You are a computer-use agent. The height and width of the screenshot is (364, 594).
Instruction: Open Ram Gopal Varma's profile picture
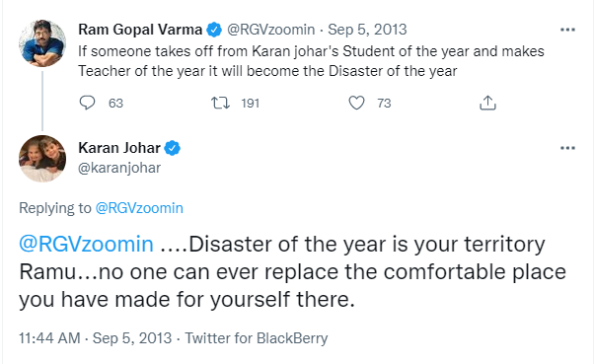point(42,43)
